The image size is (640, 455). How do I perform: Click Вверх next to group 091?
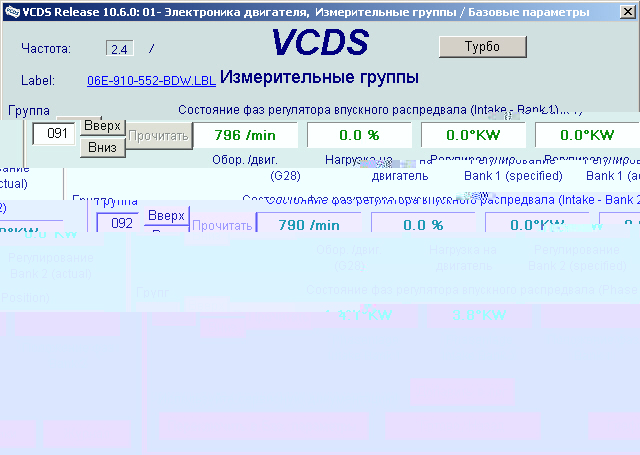(x=102, y=126)
